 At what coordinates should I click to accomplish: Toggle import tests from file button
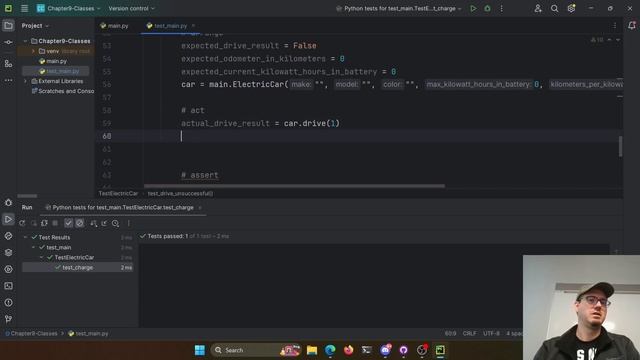click(x=104, y=223)
